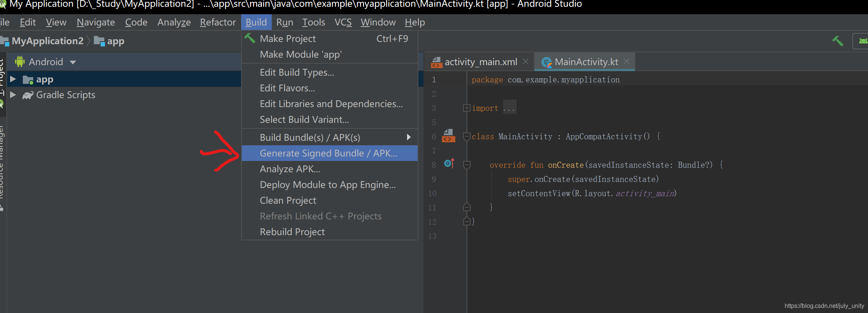Viewport: 868px width, 313px height.
Task: Open the Tools menu
Action: 314,22
